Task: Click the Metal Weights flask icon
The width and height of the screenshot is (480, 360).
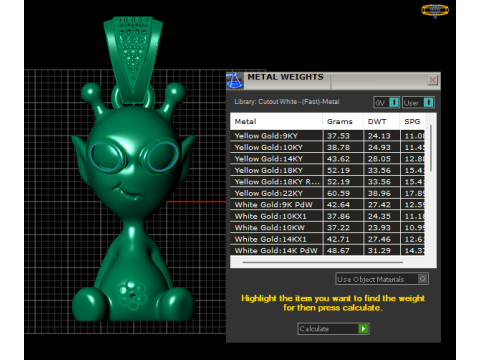Action: (235, 81)
